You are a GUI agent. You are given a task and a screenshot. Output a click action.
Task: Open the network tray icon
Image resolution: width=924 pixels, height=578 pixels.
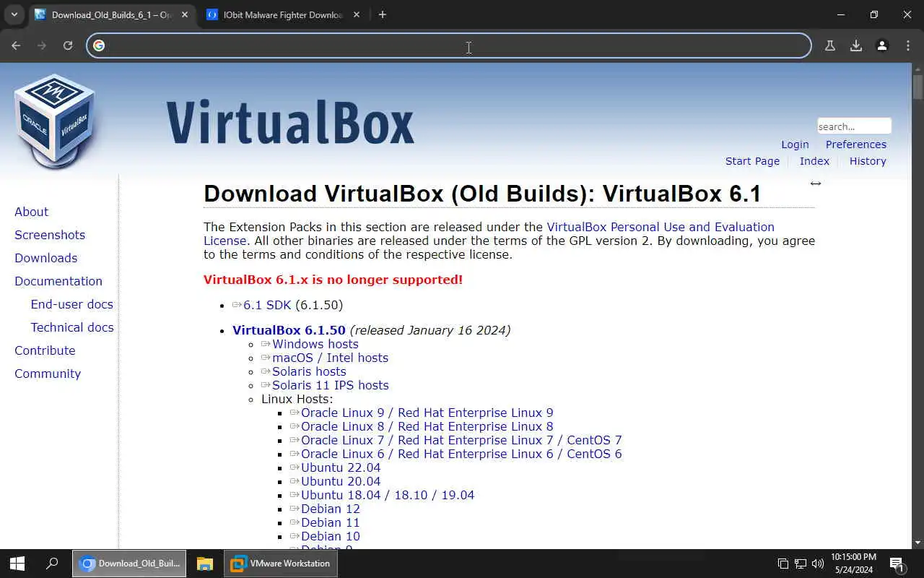click(801, 564)
